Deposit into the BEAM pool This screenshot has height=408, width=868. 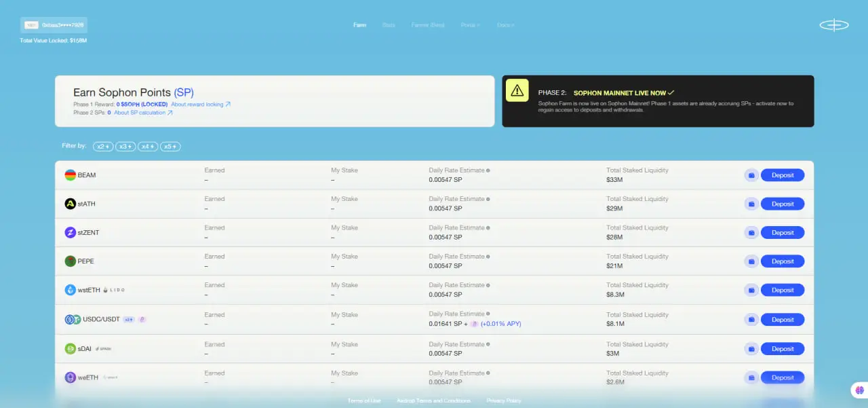pos(783,175)
